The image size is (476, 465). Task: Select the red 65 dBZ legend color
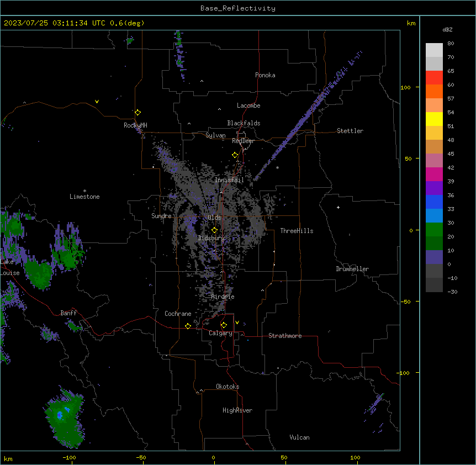pyautogui.click(x=434, y=78)
